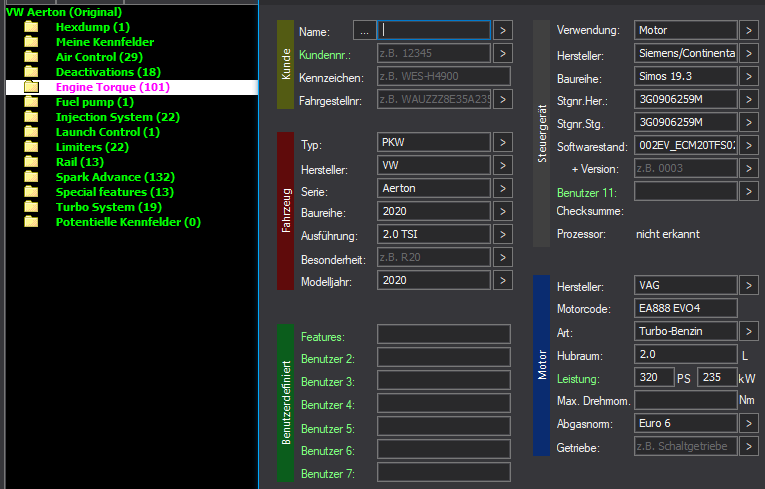Screen dimensions: 765x489
Task: Click the Max. Drehmom. input field
Action: (x=685, y=400)
